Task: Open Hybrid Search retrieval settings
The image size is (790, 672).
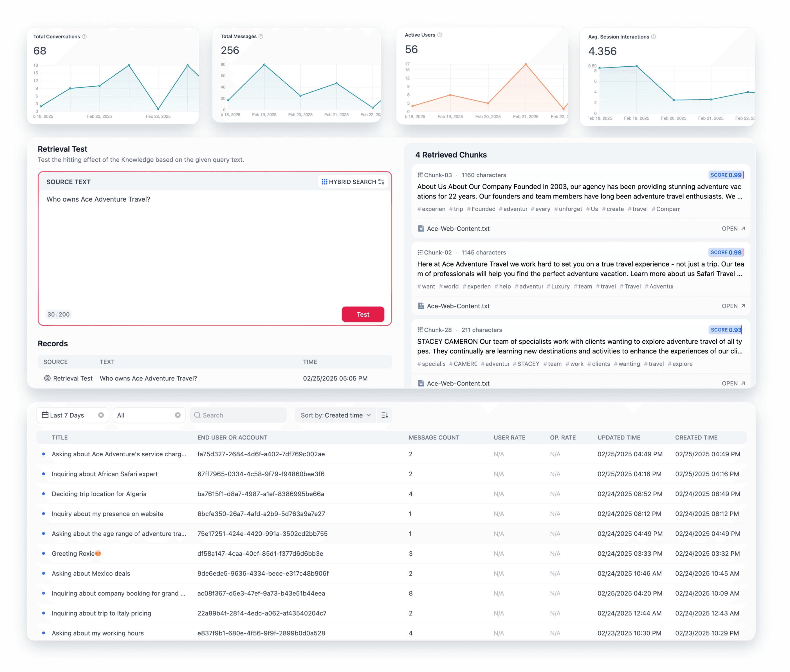Action: 353,182
